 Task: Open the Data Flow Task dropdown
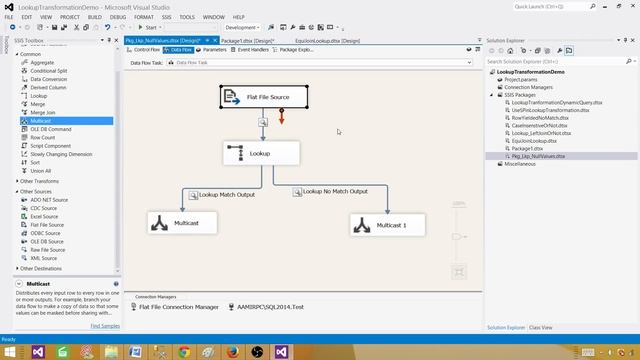tap(469, 62)
